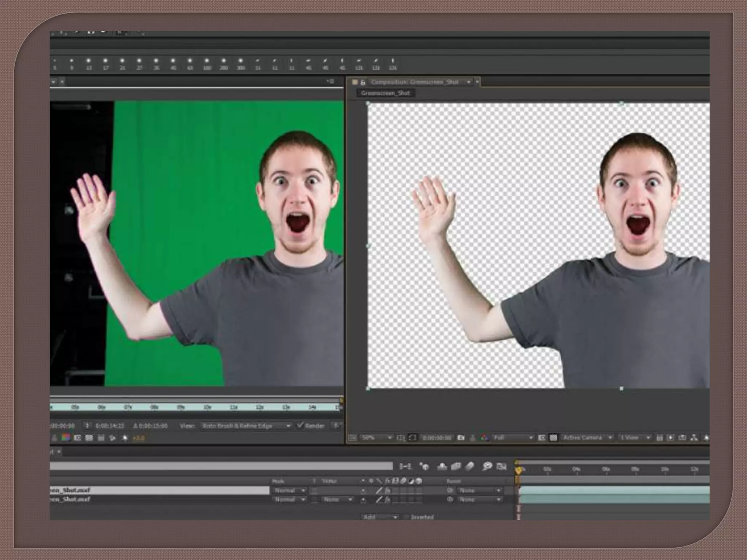Click the 200 brush size preset

(x=224, y=63)
